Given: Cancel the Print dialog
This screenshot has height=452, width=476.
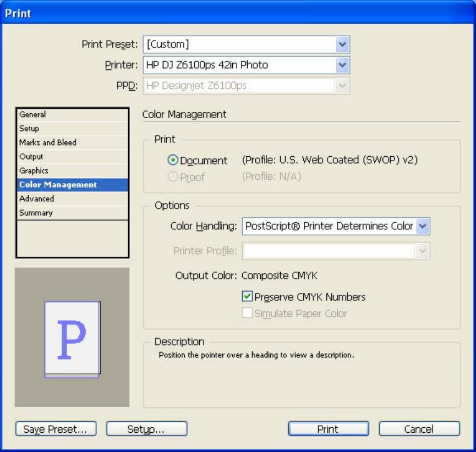Looking at the screenshot, I should (419, 429).
